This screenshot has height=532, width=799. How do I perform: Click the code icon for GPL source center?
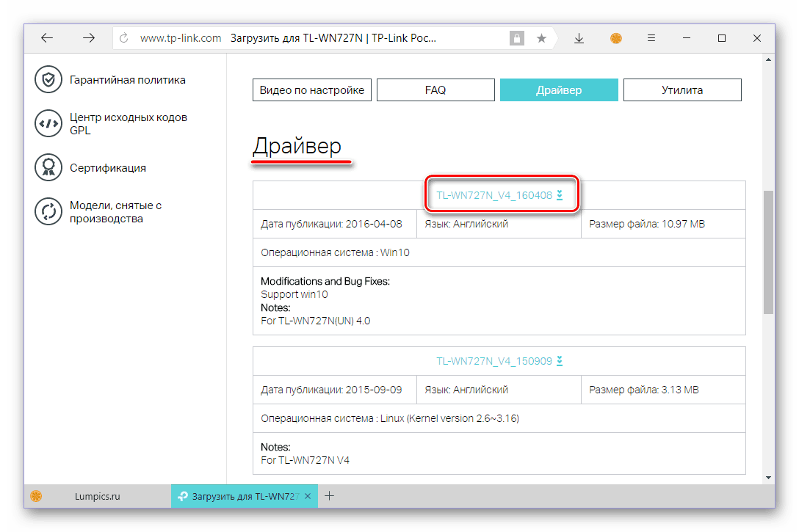coord(48,124)
